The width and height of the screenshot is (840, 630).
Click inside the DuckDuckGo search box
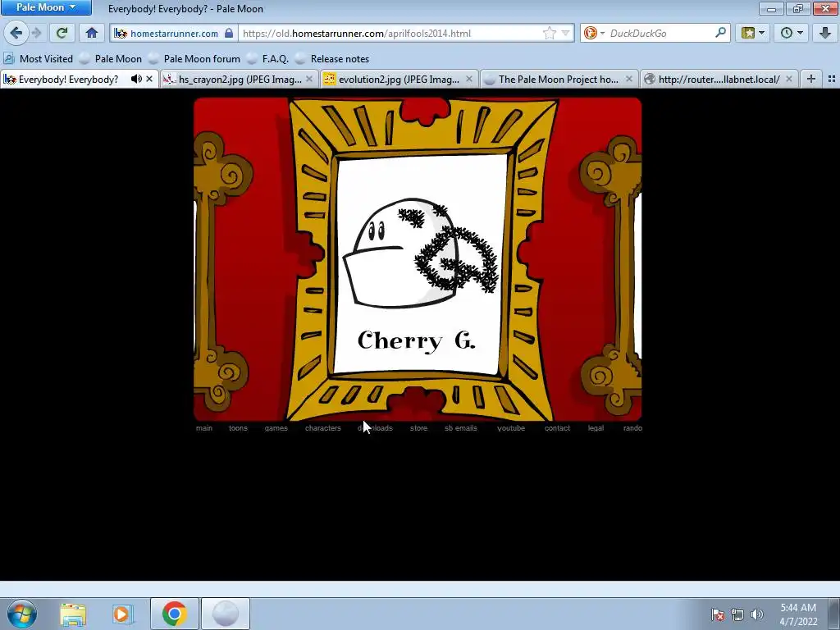660,33
